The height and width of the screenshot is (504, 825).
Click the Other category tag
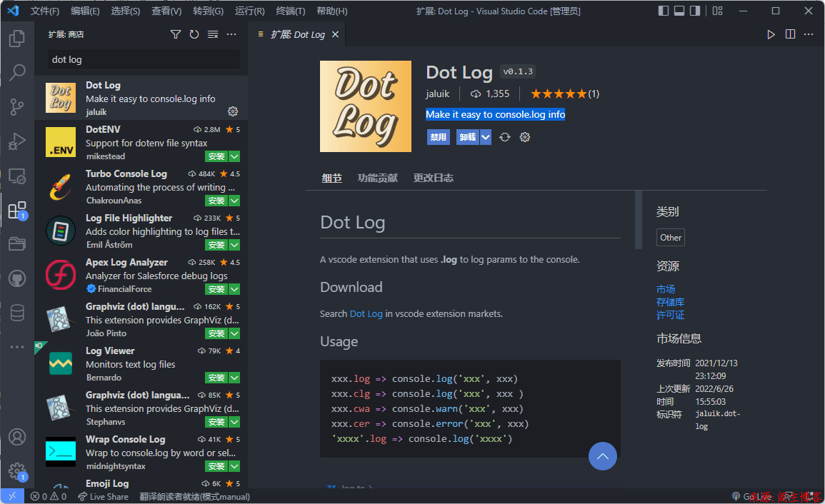point(670,237)
